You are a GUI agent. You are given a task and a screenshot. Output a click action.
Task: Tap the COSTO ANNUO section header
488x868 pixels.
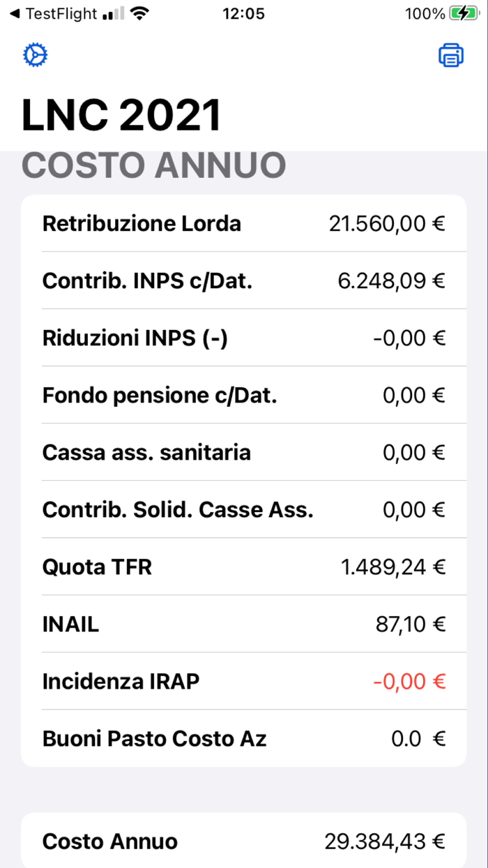coord(154,166)
